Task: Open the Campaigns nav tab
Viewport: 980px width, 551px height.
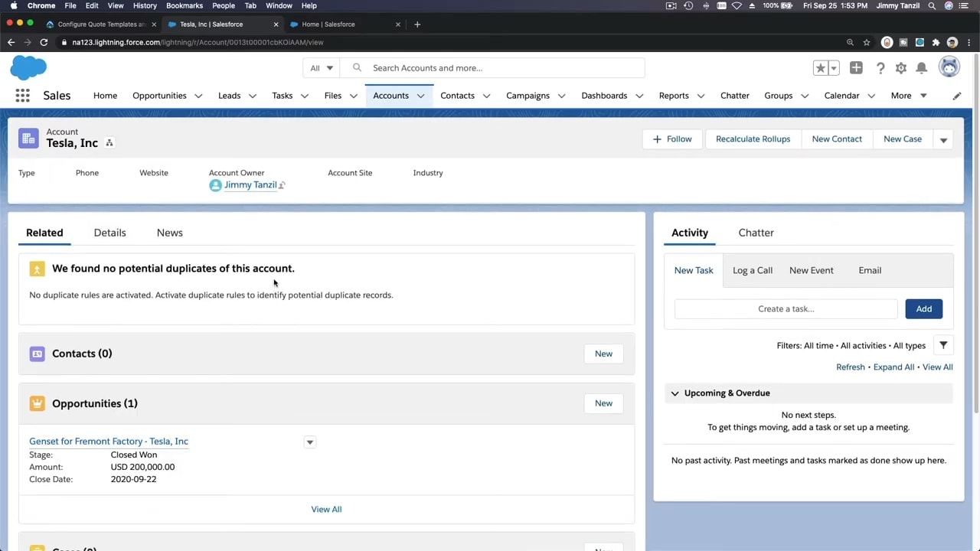Action: [x=528, y=96]
